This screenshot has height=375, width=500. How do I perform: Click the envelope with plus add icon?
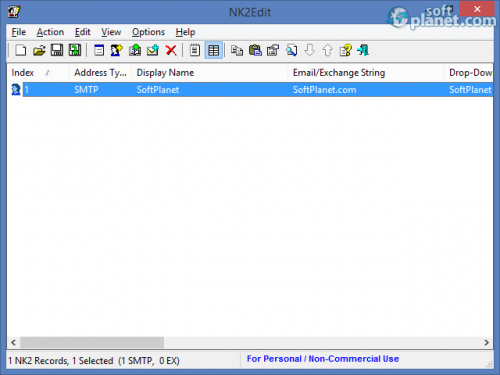tap(153, 50)
